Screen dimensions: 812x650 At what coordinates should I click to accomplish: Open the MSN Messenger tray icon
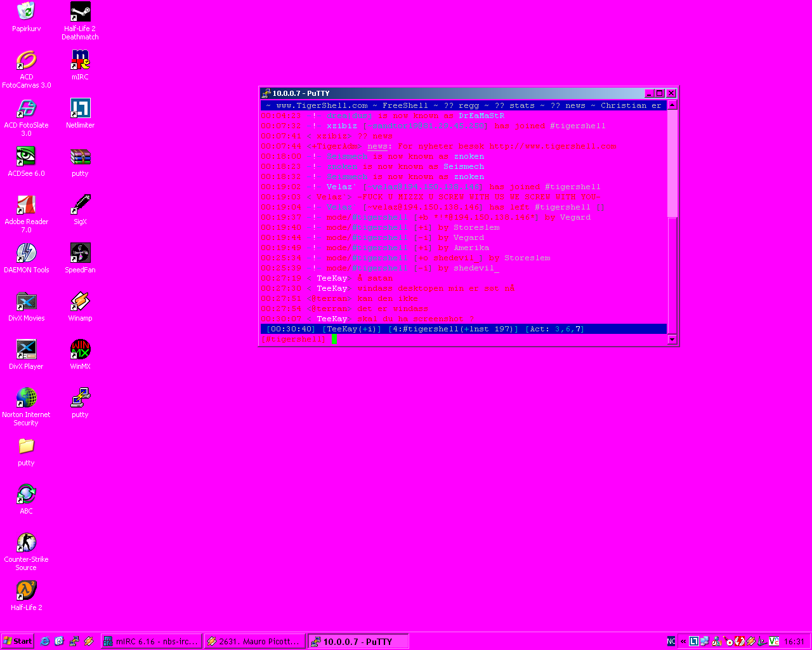(x=716, y=641)
